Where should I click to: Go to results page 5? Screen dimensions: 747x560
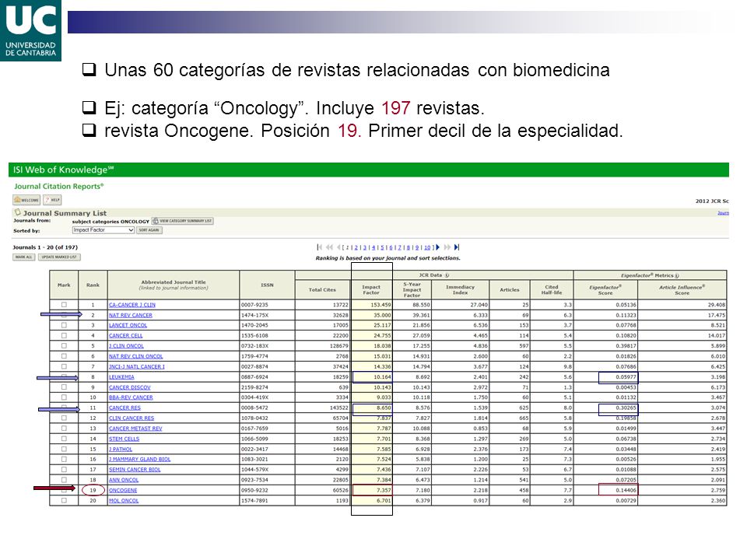(x=382, y=247)
